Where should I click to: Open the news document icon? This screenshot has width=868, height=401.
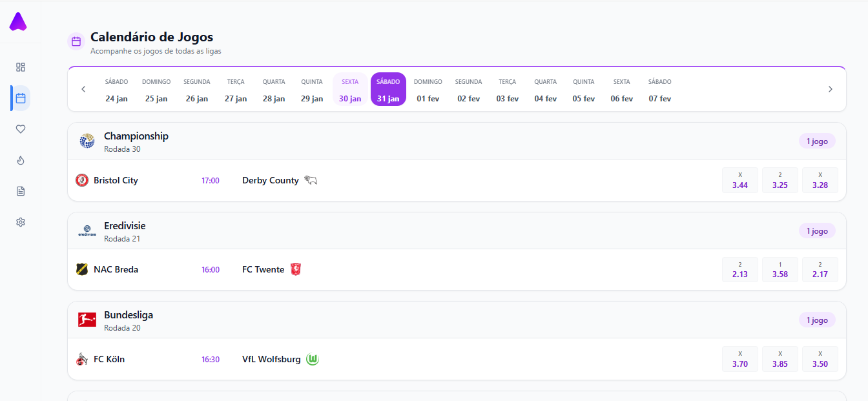[20, 190]
